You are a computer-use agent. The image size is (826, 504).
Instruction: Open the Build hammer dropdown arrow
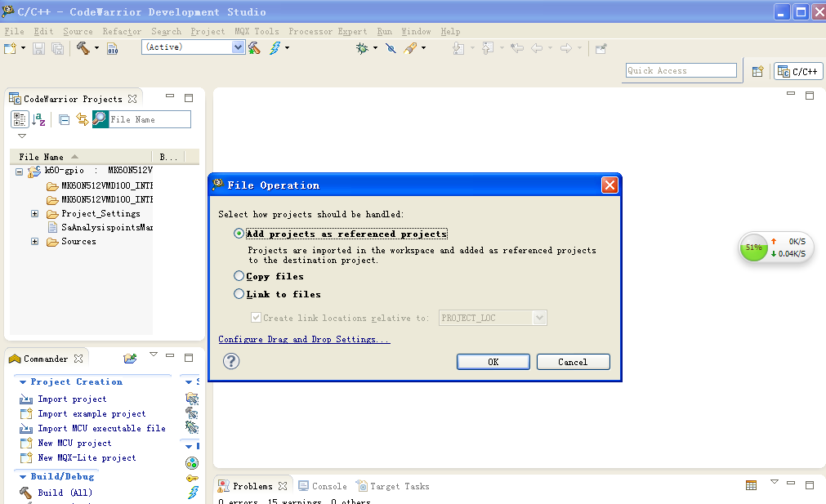[x=96, y=48]
